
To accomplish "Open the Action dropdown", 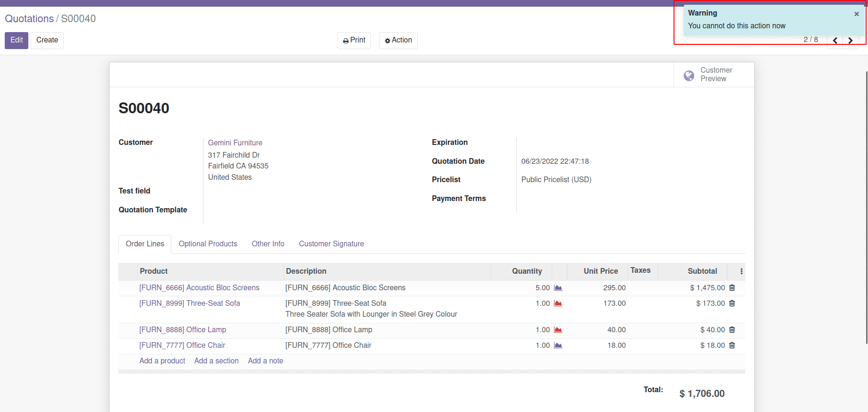I will pyautogui.click(x=398, y=40).
